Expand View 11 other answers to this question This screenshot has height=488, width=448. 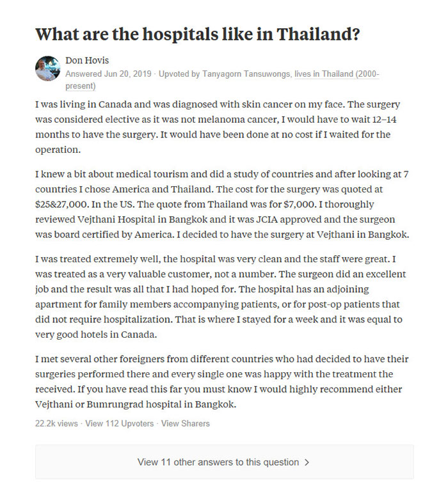tap(218, 462)
